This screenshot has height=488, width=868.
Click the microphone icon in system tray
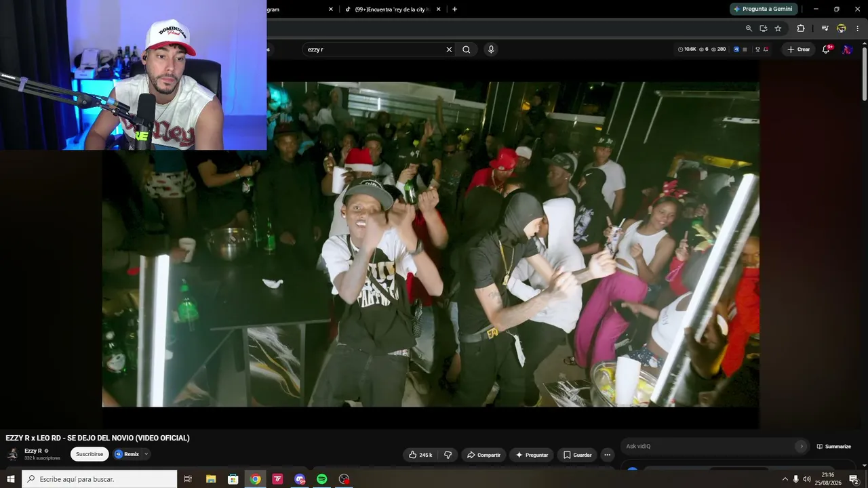796,479
